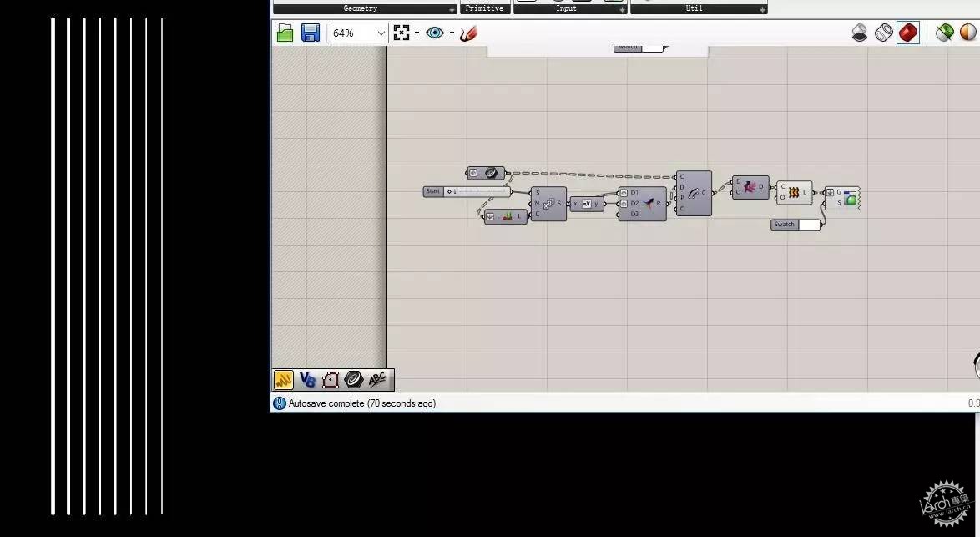Viewport: 980px width, 537px height.
Task: Toggle the no-preview display mode icon
Action: click(x=860, y=33)
